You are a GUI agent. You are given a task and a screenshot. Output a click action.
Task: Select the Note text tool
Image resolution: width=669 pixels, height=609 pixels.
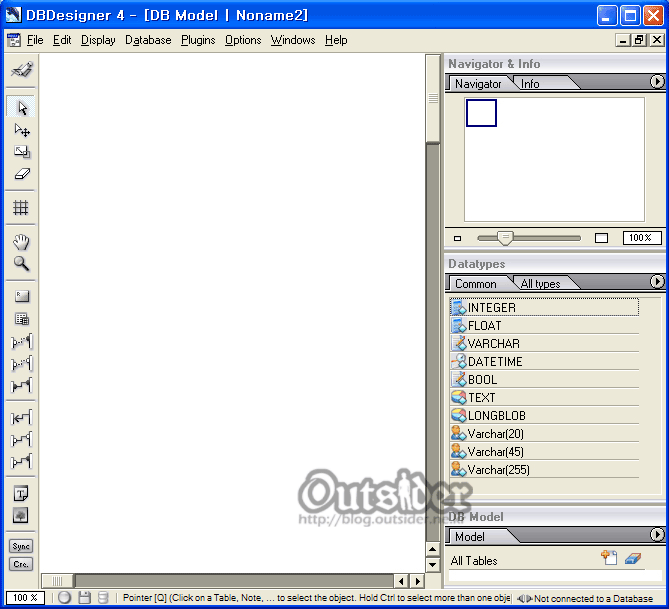point(21,494)
